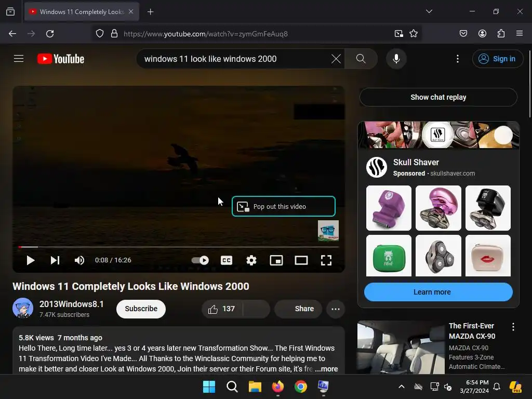Click Learn more on Skull Shaver ad

pos(438,292)
